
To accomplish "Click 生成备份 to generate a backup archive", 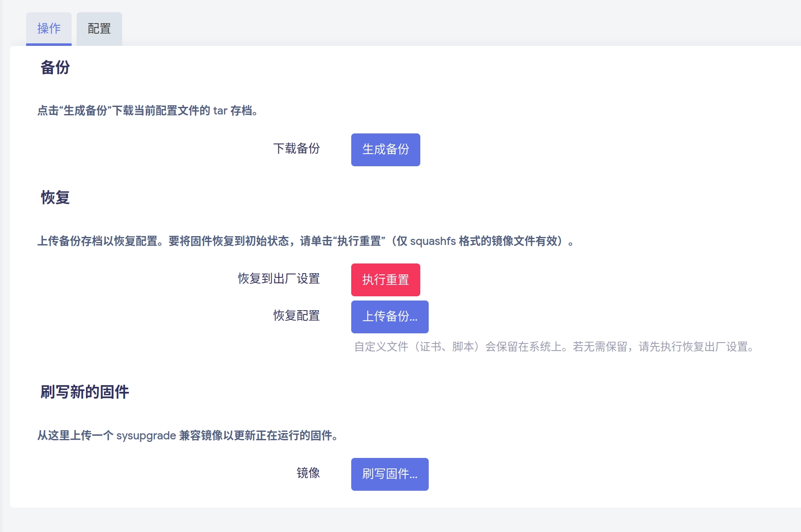I will (x=385, y=149).
